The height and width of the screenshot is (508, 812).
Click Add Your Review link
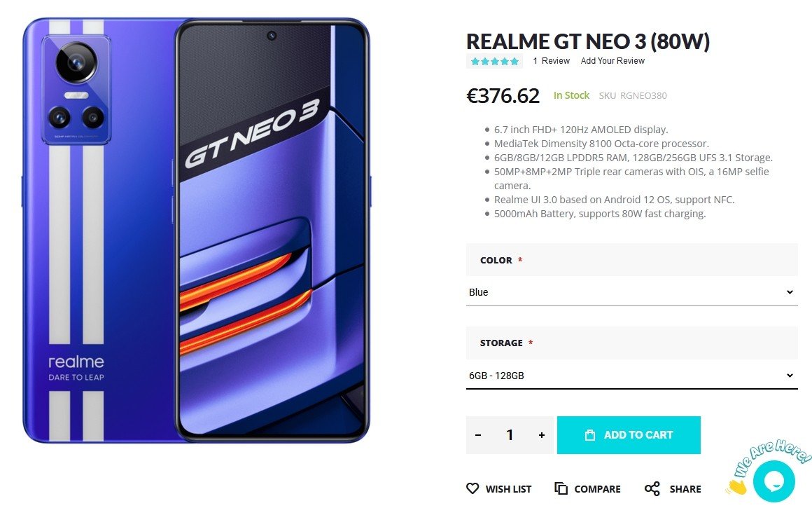click(612, 61)
